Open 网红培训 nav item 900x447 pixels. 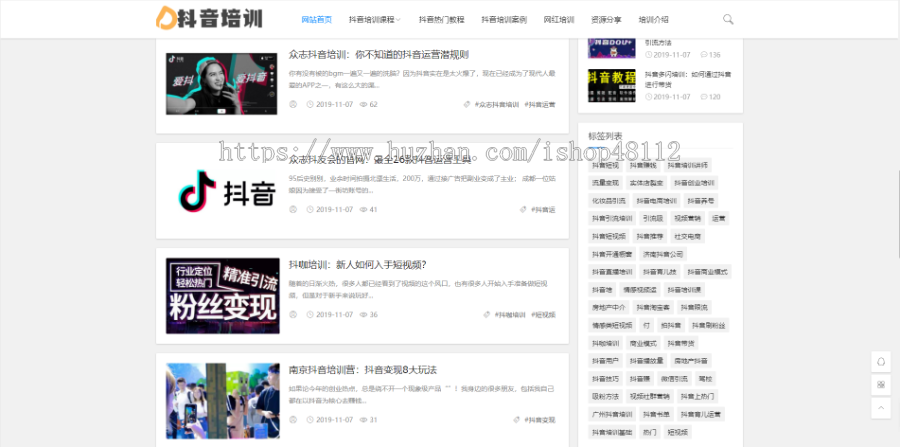[559, 20]
